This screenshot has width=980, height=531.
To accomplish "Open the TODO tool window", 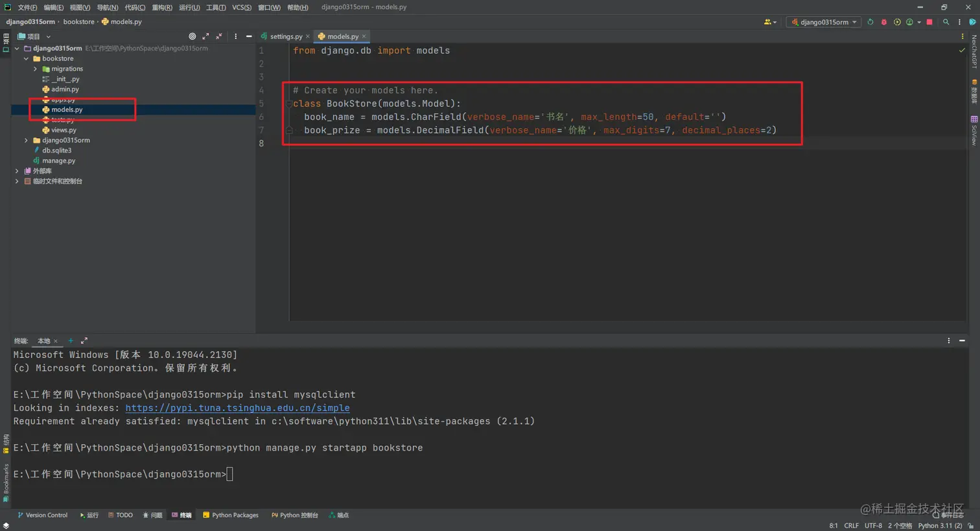I will 121,515.
